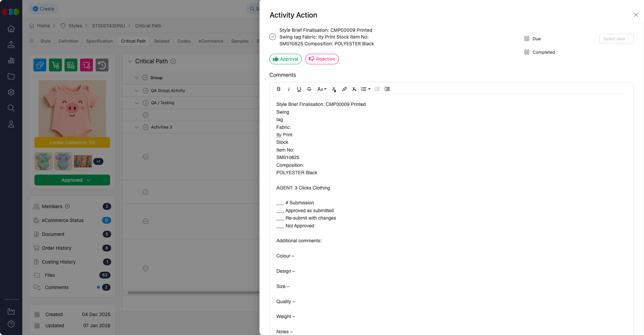Apply strikethrough text formatting
Viewport: 644px width, 335px height.
click(x=309, y=89)
